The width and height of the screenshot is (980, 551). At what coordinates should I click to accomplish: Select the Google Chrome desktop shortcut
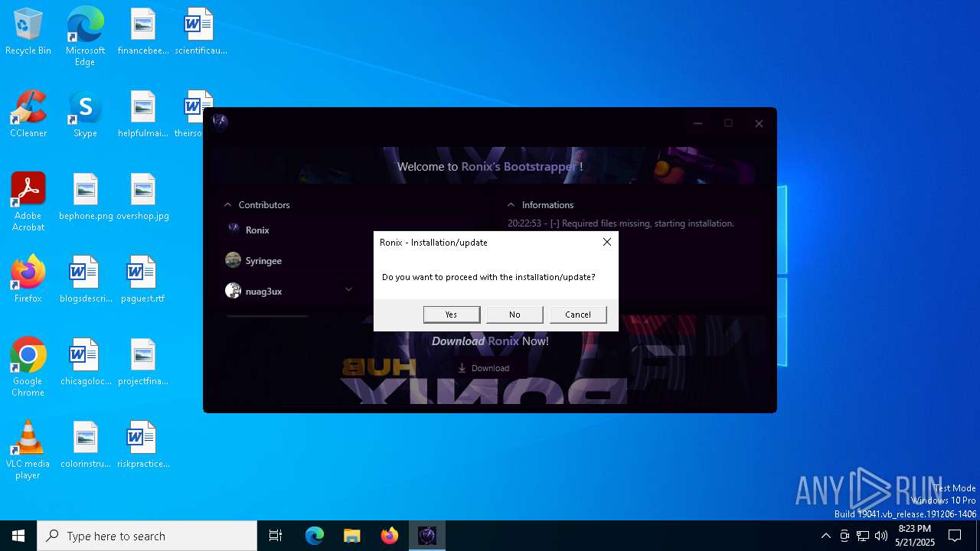click(28, 367)
